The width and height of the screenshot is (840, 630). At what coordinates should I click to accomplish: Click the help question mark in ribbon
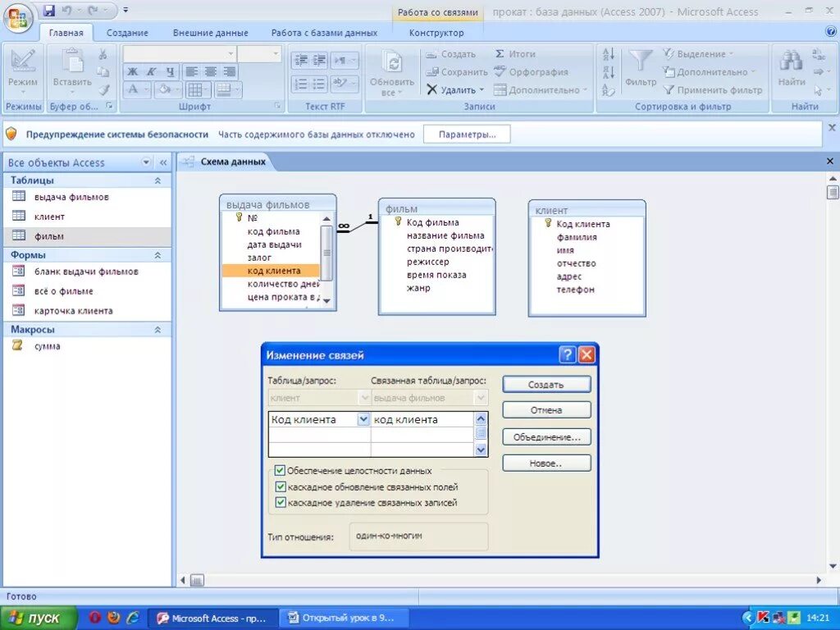point(831,32)
